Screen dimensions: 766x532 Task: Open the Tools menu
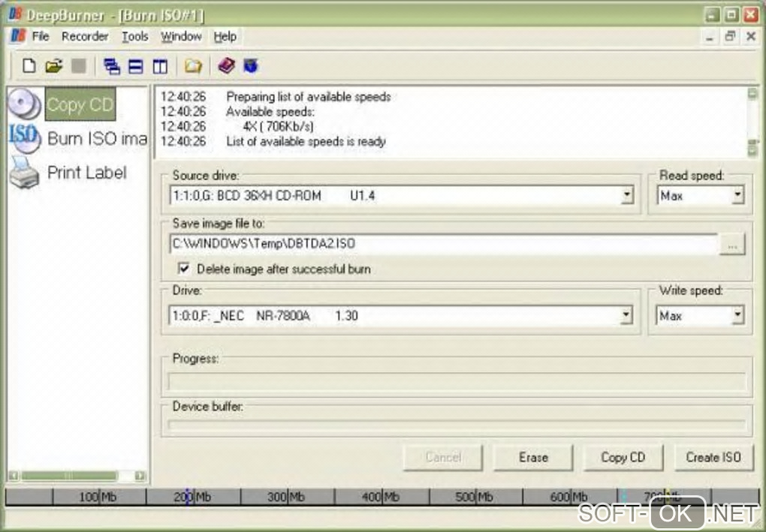pyautogui.click(x=135, y=36)
